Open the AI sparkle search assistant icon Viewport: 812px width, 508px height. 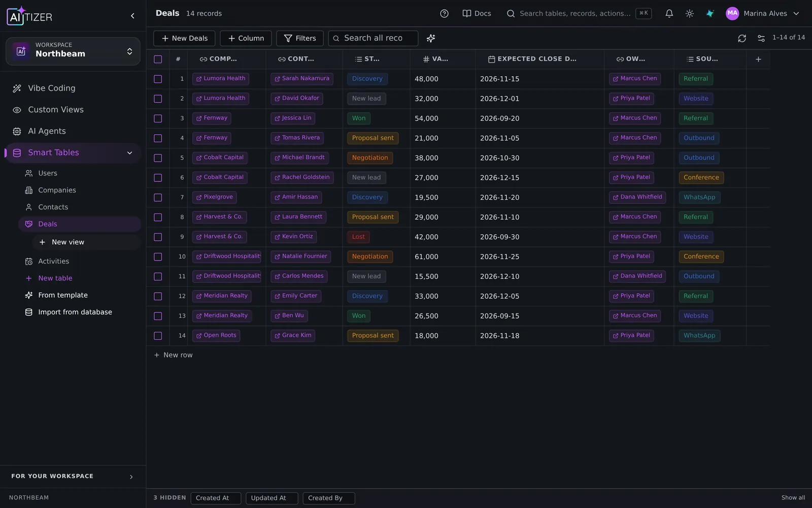(x=431, y=38)
